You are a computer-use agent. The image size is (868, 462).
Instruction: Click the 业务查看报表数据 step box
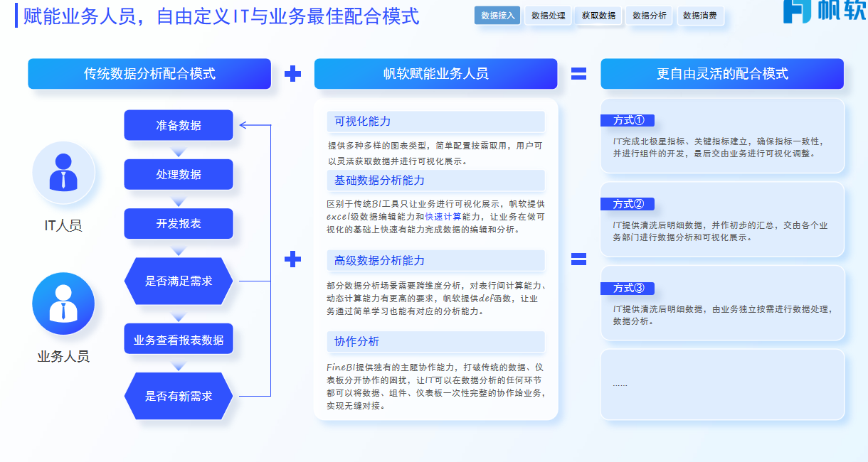[179, 339]
